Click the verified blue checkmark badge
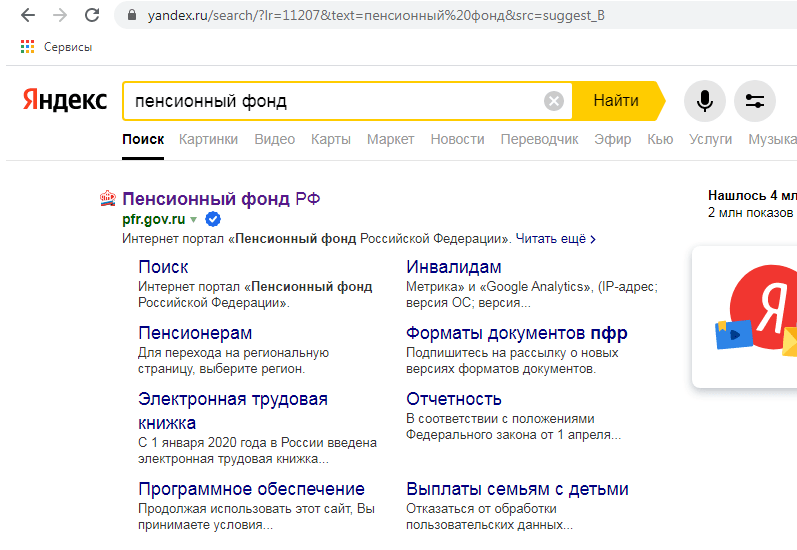This screenshot has width=797, height=550. pos(213,220)
